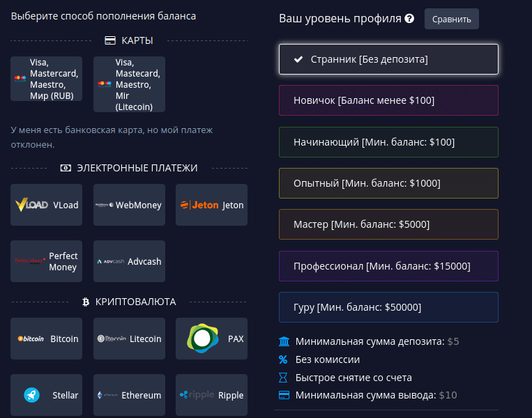The width and height of the screenshot is (532, 418).
Task: Select the WebMoney payment icon
Action: (105, 205)
